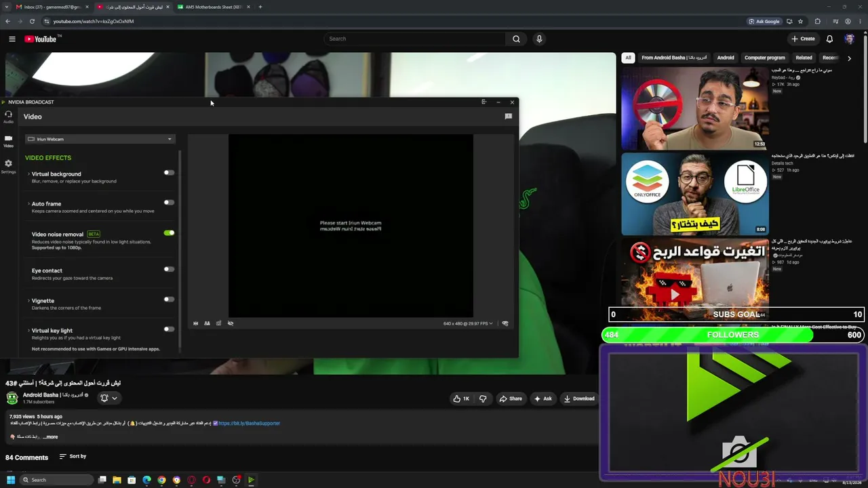
Task: Open the ONLYOFFICE vs LibreOffice video thumbnail
Action: tap(695, 194)
